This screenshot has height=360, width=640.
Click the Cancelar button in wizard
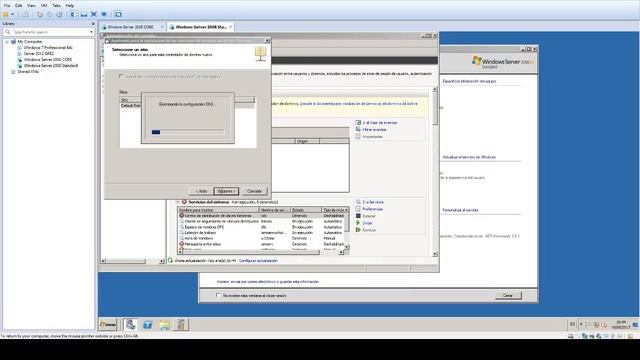click(x=254, y=191)
